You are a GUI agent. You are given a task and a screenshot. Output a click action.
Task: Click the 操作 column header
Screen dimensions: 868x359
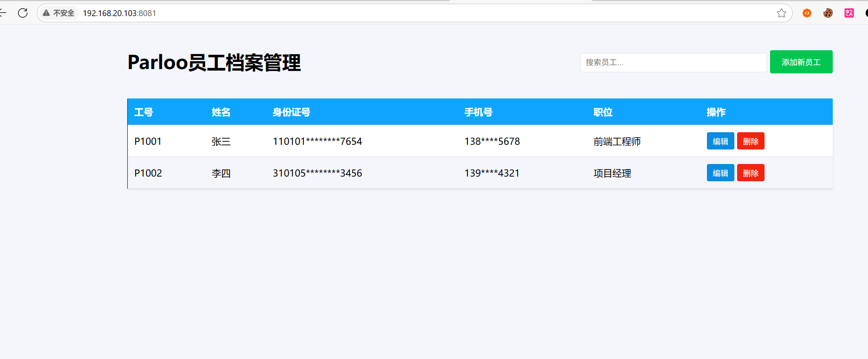coord(716,112)
